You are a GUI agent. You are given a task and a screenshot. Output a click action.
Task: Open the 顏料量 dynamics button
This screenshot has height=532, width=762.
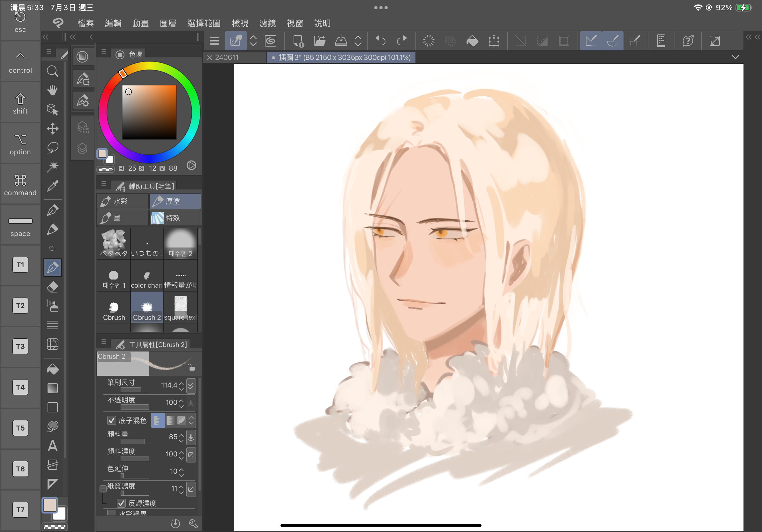(191, 438)
